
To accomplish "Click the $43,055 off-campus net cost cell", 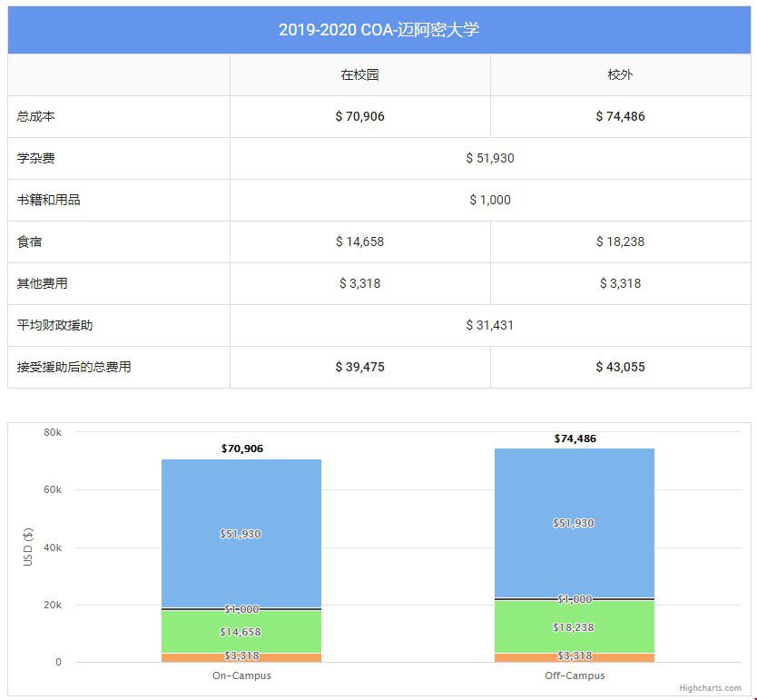I will click(x=620, y=367).
